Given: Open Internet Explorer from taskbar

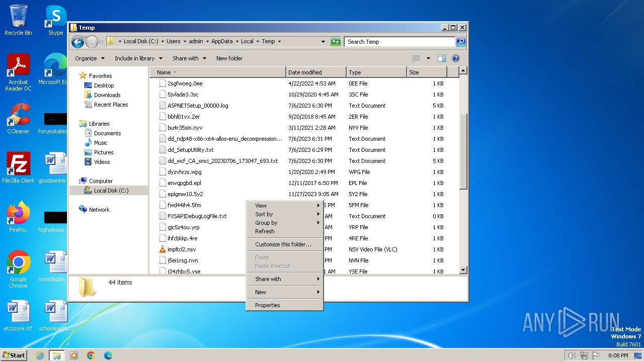Looking at the screenshot, I should tap(40, 355).
